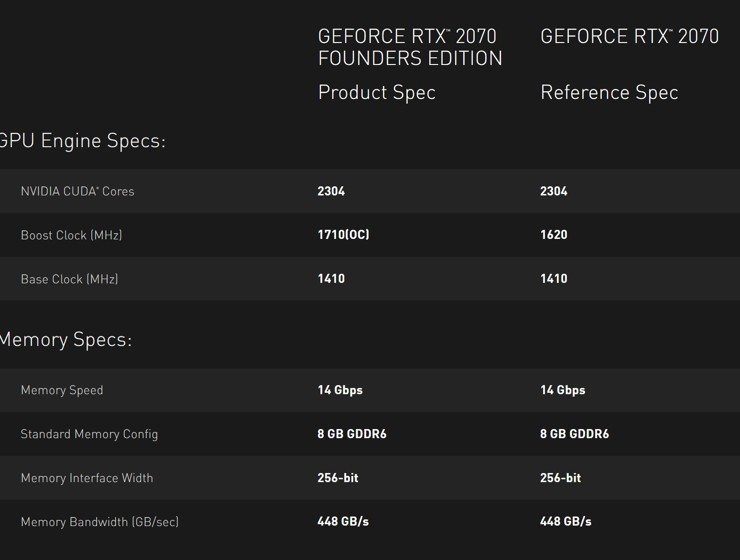
Task: Select the GPU Engine Specs section title
Action: pos(82,141)
